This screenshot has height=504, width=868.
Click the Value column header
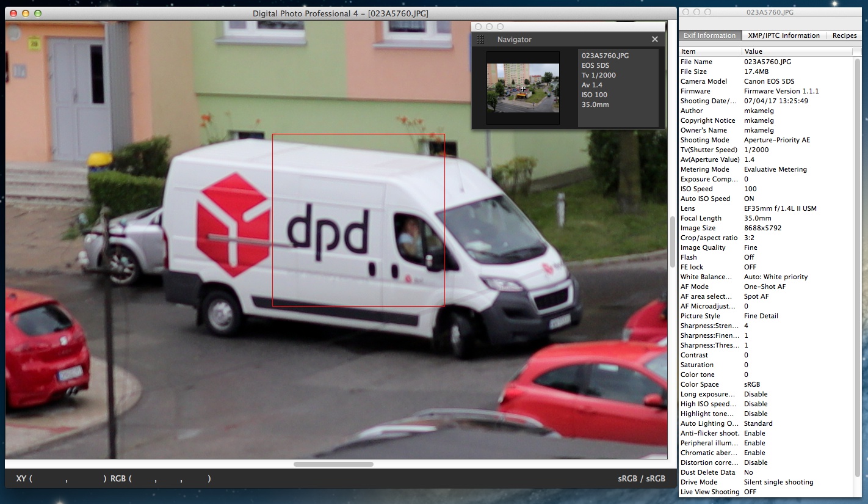797,51
